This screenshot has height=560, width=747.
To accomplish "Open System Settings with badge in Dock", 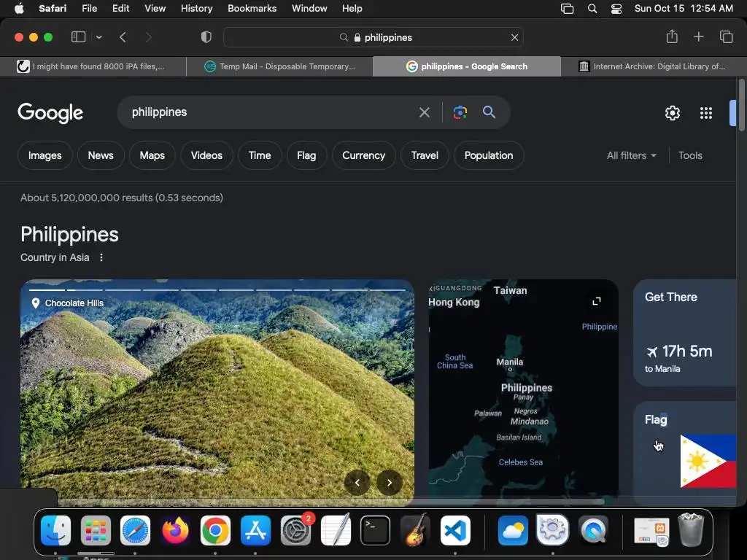I will 295,530.
